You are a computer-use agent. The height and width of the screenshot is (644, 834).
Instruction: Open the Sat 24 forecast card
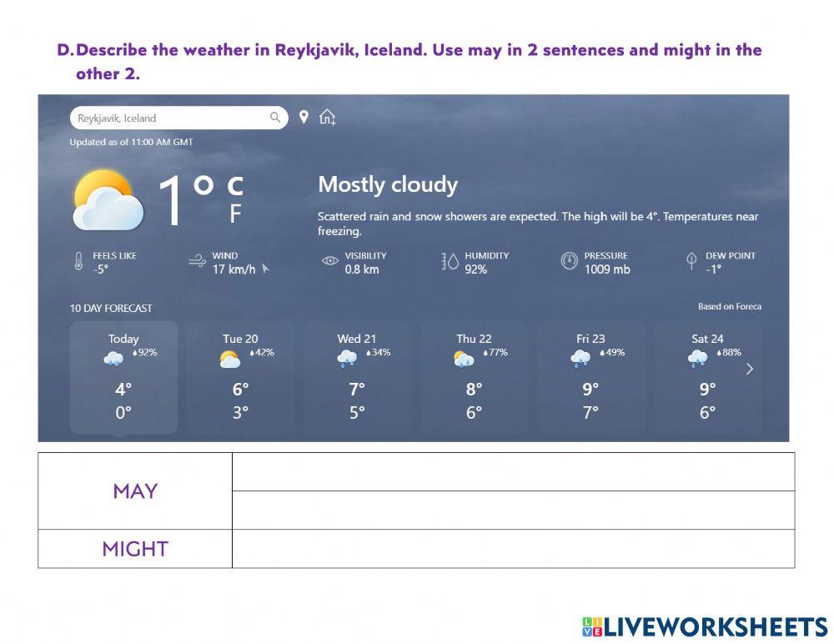pos(707,377)
